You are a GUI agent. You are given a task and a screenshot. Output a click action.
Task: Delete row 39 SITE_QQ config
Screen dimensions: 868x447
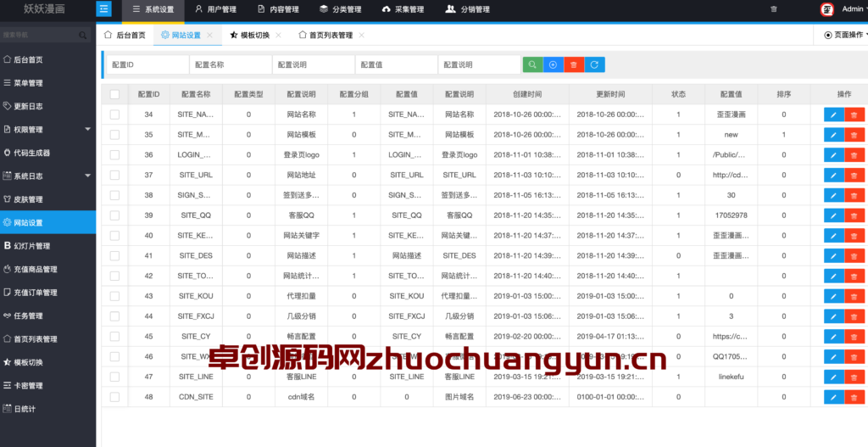(x=854, y=215)
